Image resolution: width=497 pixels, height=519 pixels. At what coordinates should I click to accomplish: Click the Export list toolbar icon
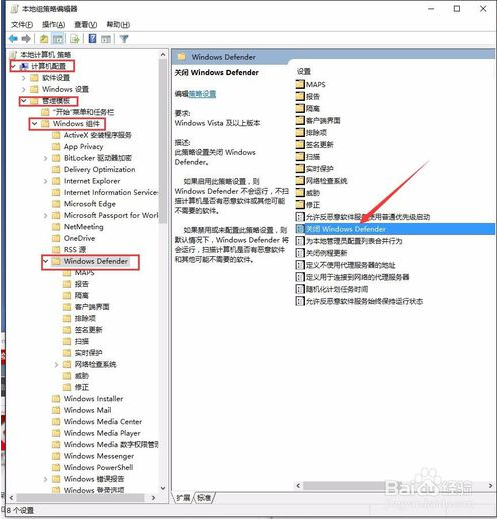[x=75, y=39]
